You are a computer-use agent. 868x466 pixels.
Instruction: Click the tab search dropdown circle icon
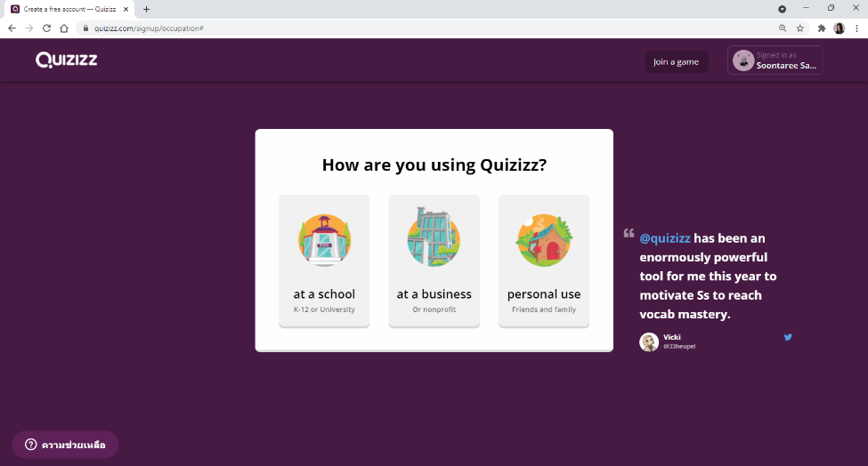[783, 9]
